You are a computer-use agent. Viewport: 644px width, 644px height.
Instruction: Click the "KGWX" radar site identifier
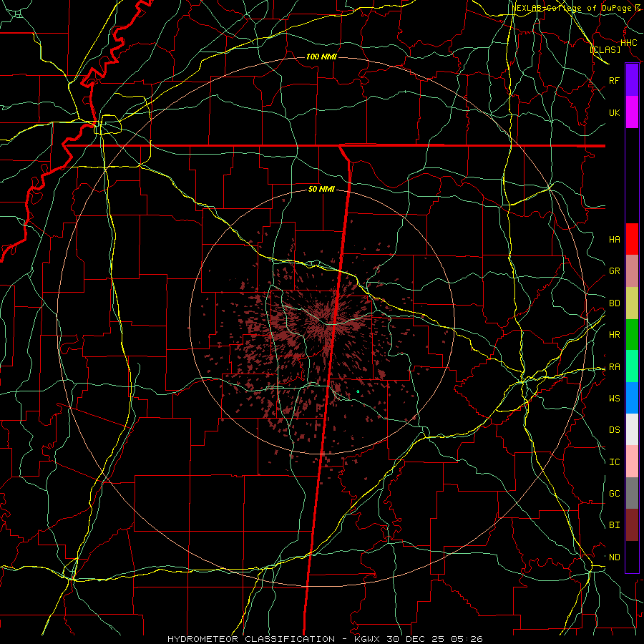point(369,639)
